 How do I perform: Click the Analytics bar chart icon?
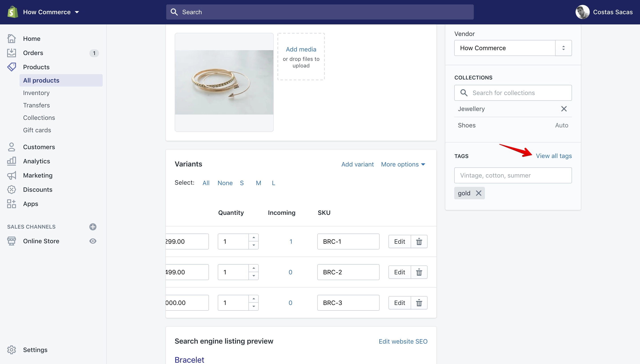click(x=12, y=161)
